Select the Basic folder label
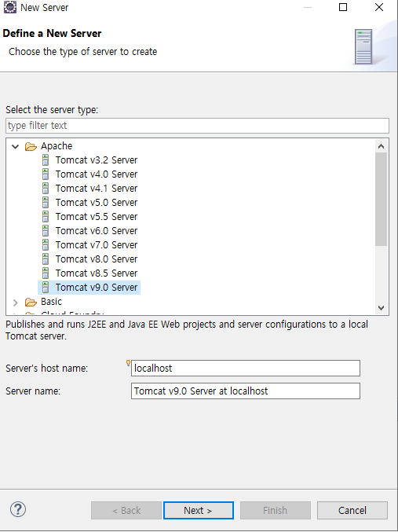 pyautogui.click(x=52, y=301)
